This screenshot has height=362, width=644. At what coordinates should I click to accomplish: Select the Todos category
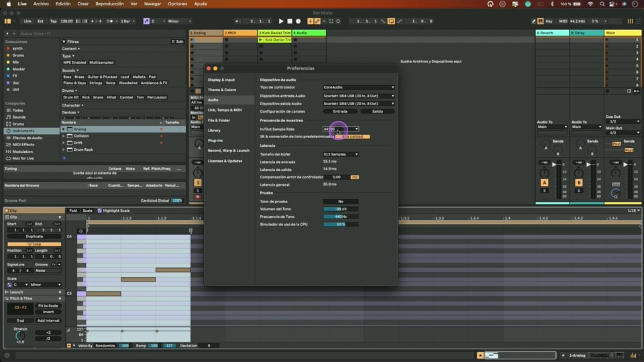point(17,110)
